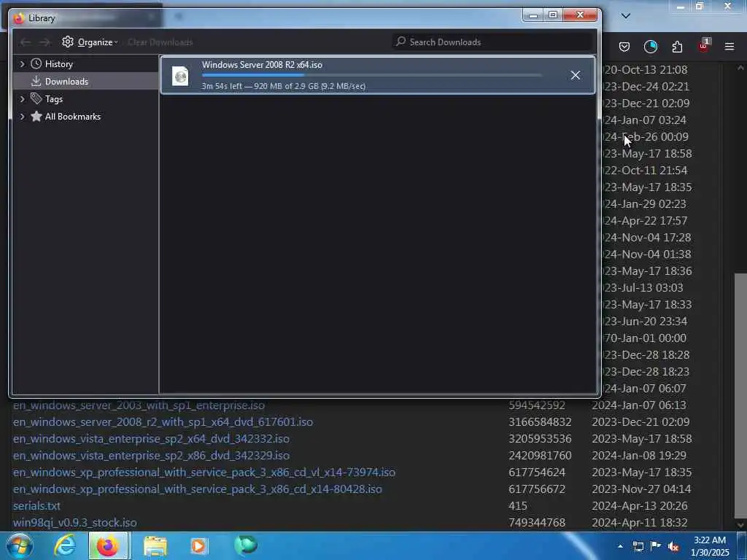The width and height of the screenshot is (747, 560).
Task: Click the Action Center flag icon
Action: point(656,546)
